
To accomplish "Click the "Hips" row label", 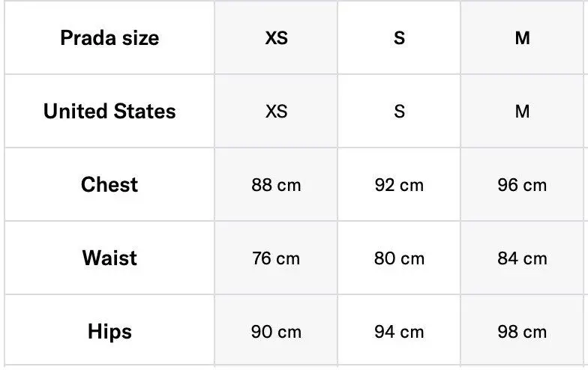I will [109, 332].
